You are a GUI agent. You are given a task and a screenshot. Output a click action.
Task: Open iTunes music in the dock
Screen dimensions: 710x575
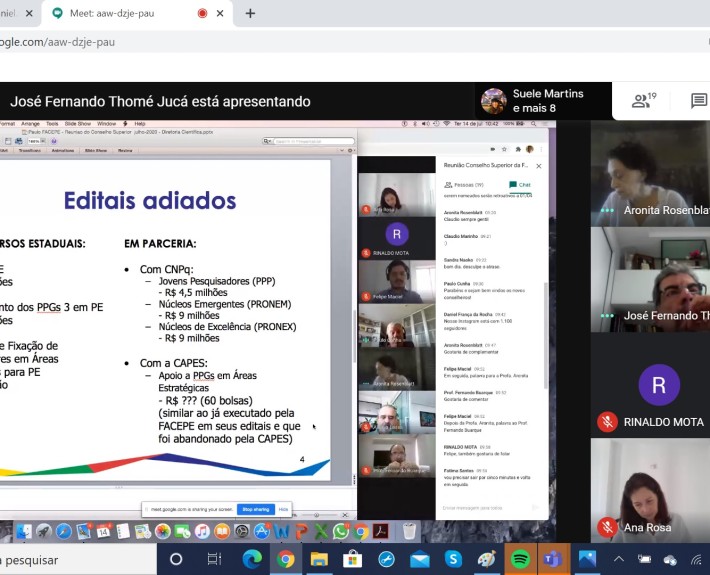pyautogui.click(x=202, y=531)
